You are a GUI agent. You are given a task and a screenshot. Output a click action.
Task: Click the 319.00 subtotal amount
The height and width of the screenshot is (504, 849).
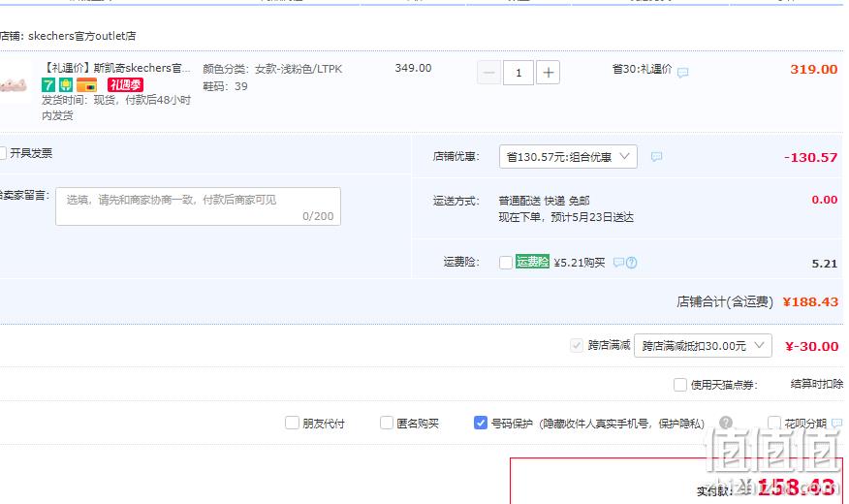pyautogui.click(x=814, y=69)
